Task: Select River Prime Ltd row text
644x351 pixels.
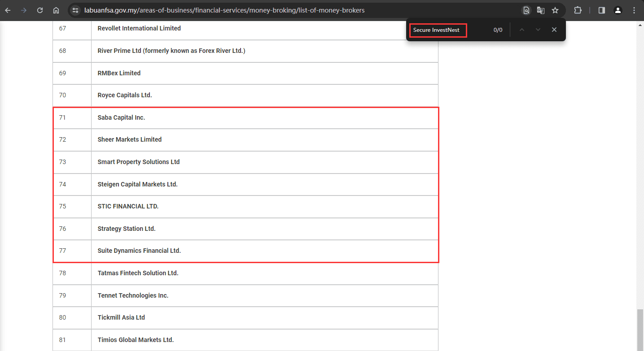Action: (x=171, y=51)
